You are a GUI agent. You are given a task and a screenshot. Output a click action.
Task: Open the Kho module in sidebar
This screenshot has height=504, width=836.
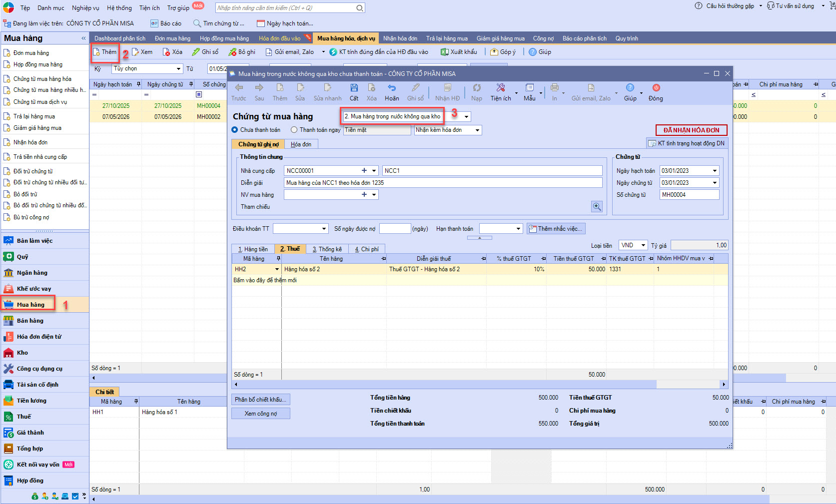(x=22, y=353)
